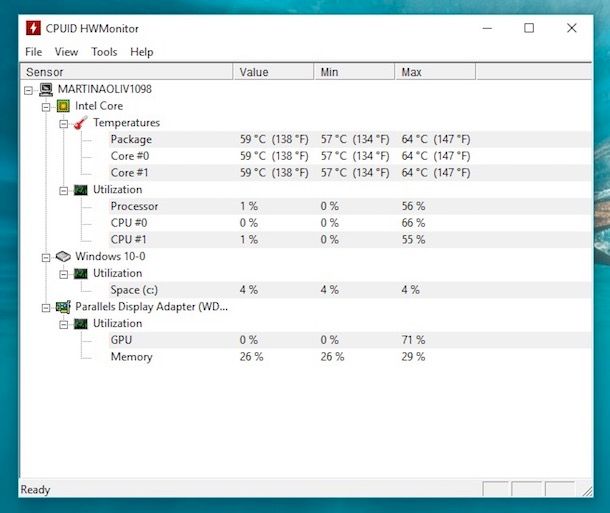The width and height of the screenshot is (610, 513).
Task: Click the HWMonitor lightning app icon
Action: [33, 28]
